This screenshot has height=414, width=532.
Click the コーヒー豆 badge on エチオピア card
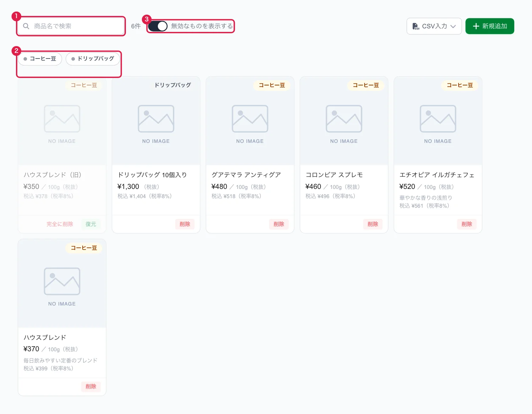460,85
